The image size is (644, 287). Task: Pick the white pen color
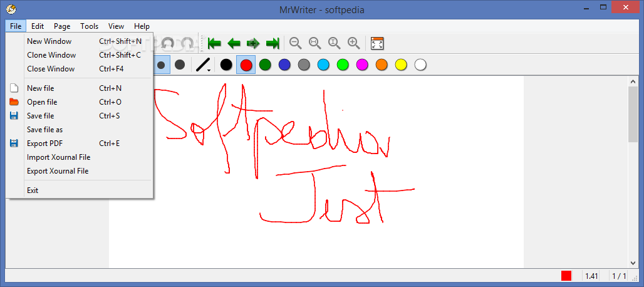(420, 65)
